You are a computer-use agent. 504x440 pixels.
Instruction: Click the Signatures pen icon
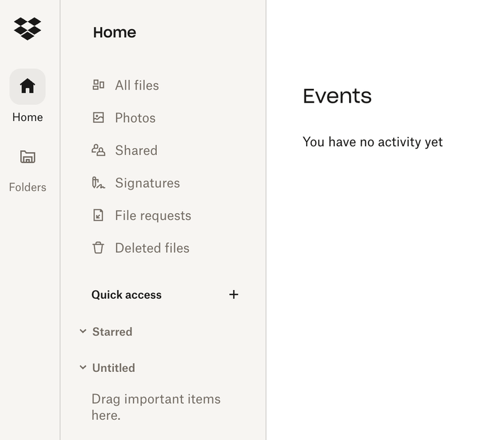pyautogui.click(x=98, y=183)
